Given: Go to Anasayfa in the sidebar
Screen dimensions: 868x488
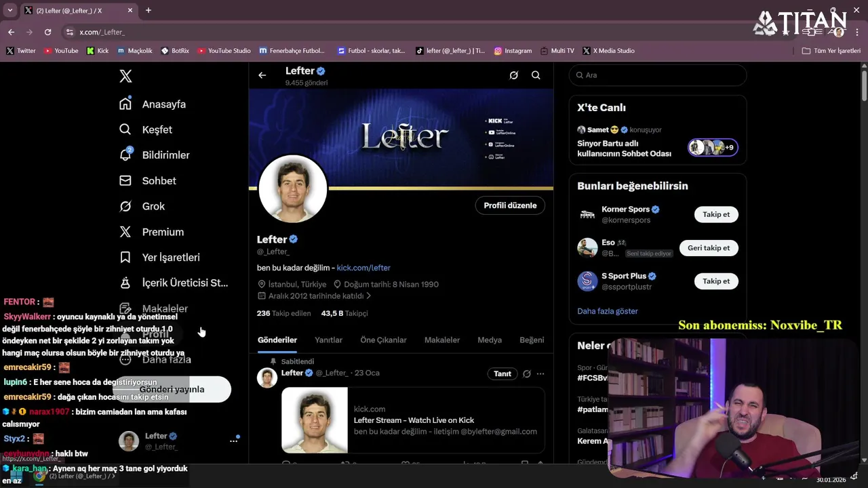Looking at the screenshot, I should coord(153,104).
